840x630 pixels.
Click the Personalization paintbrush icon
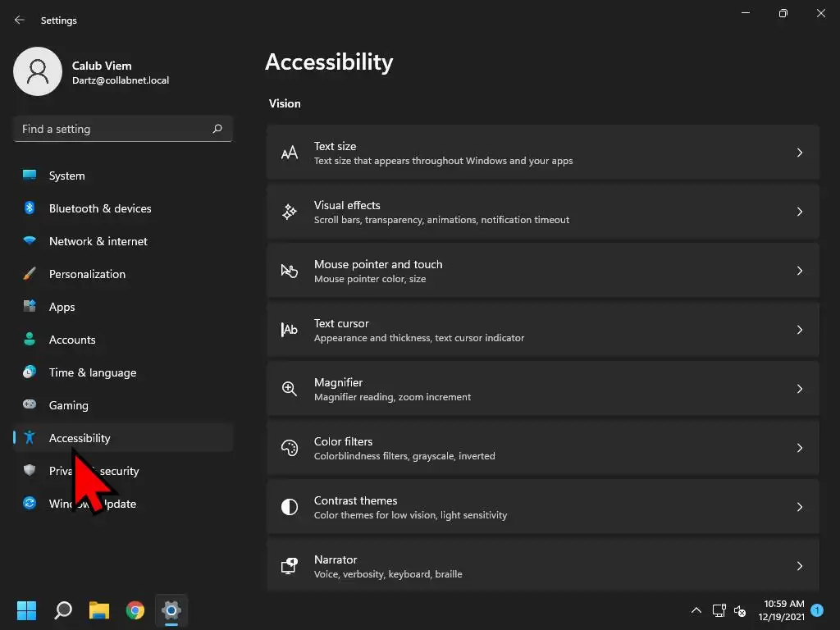point(30,274)
